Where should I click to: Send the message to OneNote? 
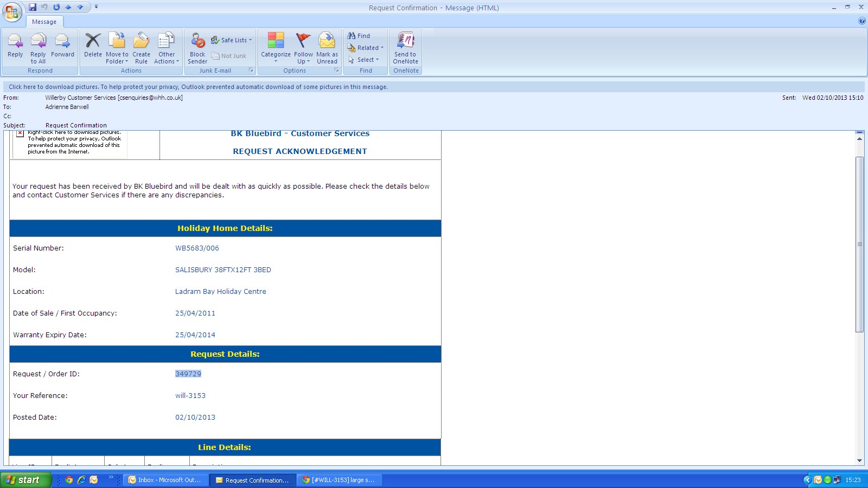(x=406, y=48)
